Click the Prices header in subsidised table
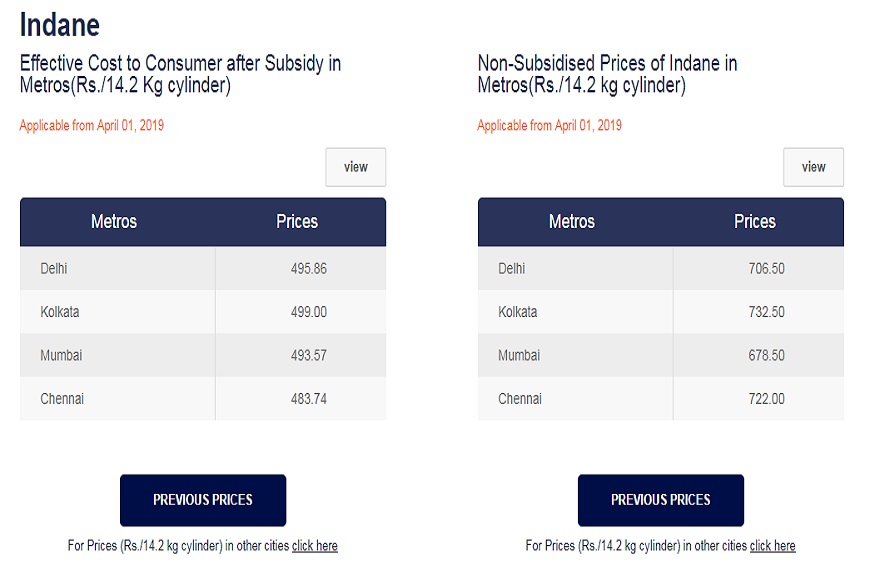Image resolution: width=875 pixels, height=583 pixels. pos(297,221)
